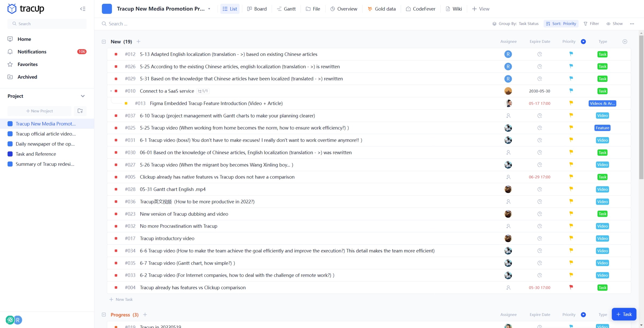The image size is (644, 328).
Task: Click the project's blue color square
Action: (x=107, y=9)
